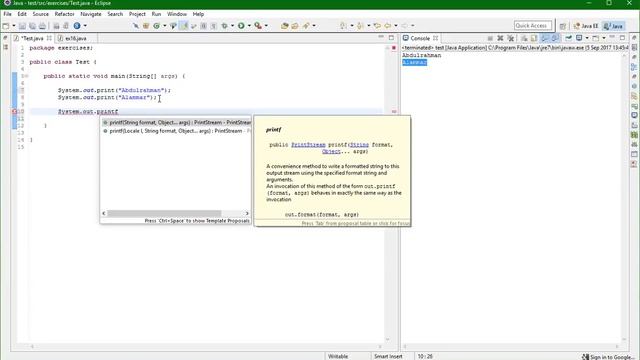Click the New file toolbar icon
Image resolution: width=640 pixels, height=360 pixels.
click(x=6, y=26)
